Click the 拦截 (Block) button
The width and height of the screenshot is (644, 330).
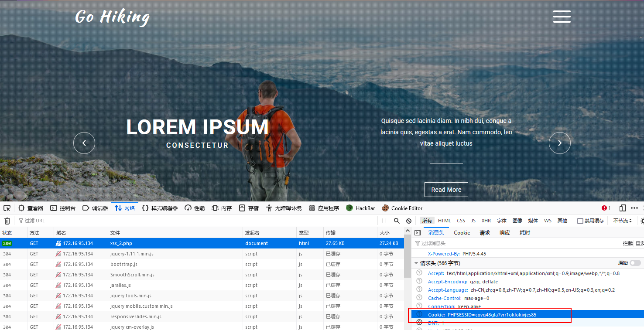627,243
